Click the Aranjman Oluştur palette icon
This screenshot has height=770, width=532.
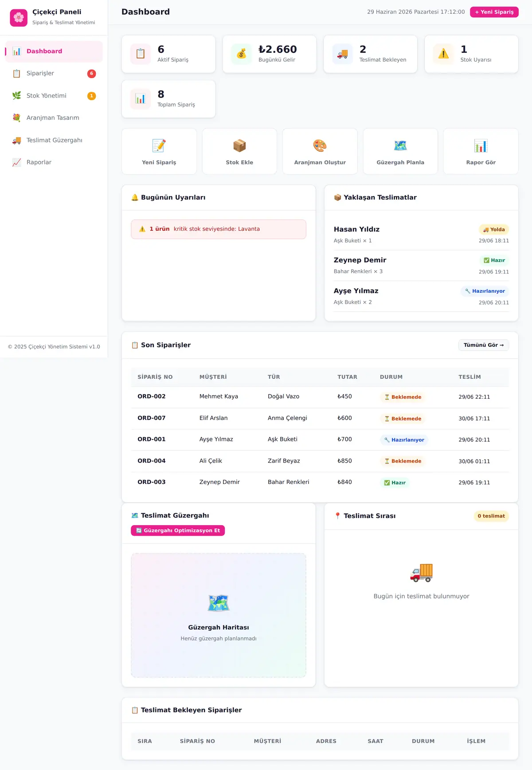(320, 145)
